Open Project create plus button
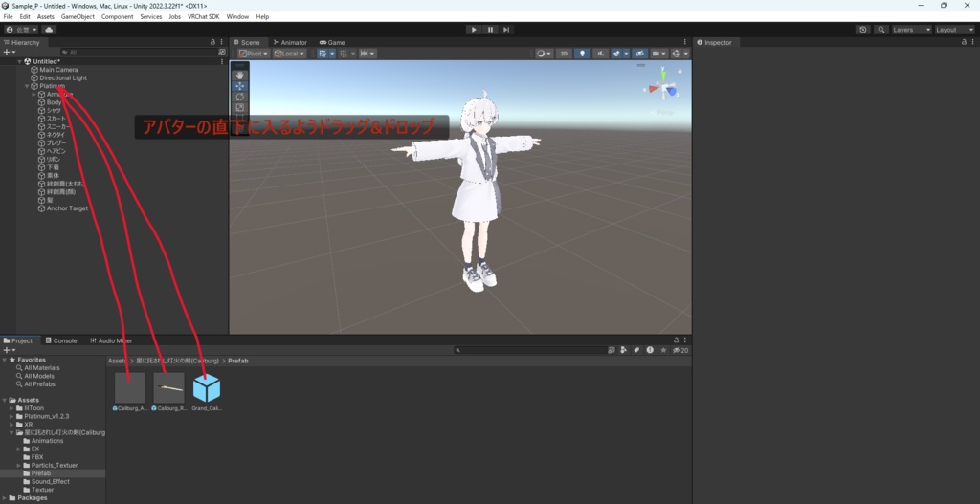This screenshot has width=980, height=504. (x=8, y=350)
